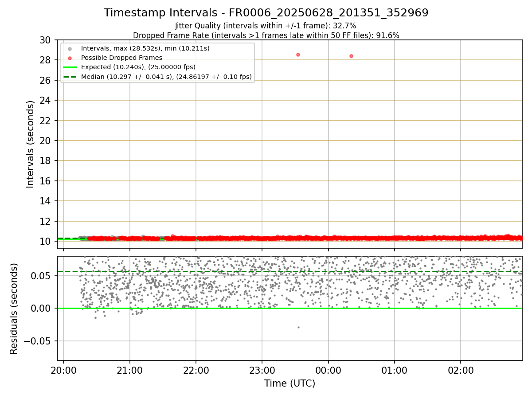Click the x-axis tick label '21:00'
Viewport: 532px width, 399px height.
(x=129, y=370)
